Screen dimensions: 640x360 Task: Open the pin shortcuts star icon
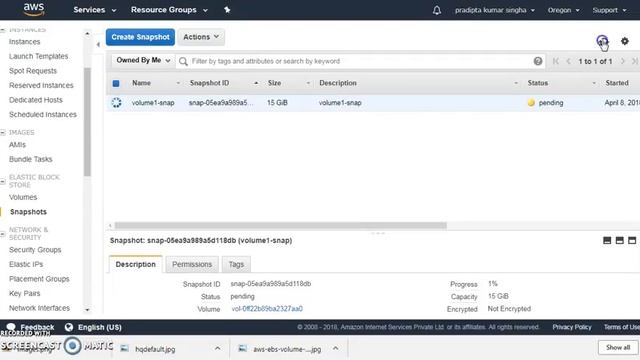(x=227, y=10)
